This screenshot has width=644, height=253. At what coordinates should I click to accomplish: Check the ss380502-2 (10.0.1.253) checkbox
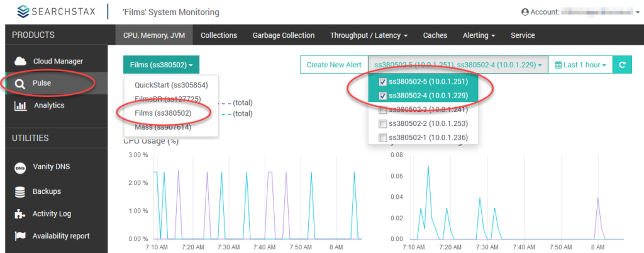[x=383, y=123]
